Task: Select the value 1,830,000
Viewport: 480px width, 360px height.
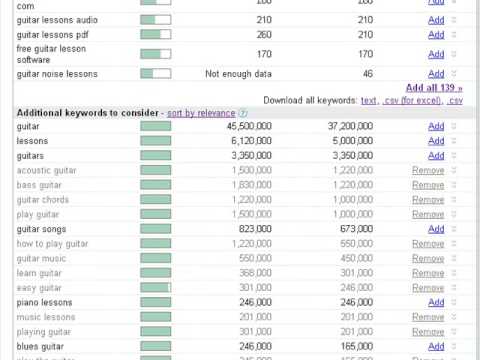Action: pyautogui.click(x=252, y=185)
